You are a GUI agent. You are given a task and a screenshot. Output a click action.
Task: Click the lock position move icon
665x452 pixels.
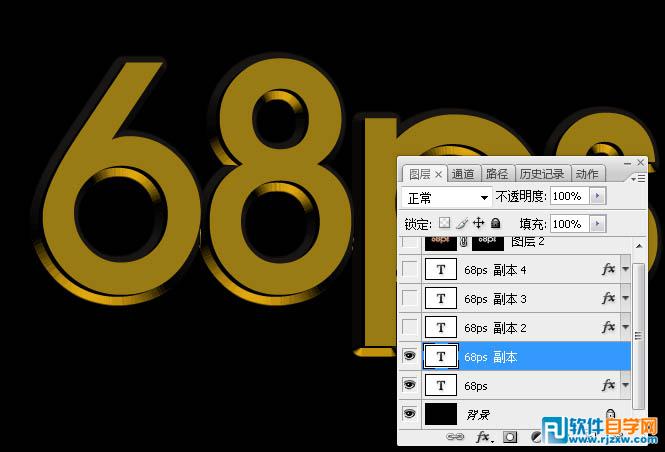coord(478,223)
